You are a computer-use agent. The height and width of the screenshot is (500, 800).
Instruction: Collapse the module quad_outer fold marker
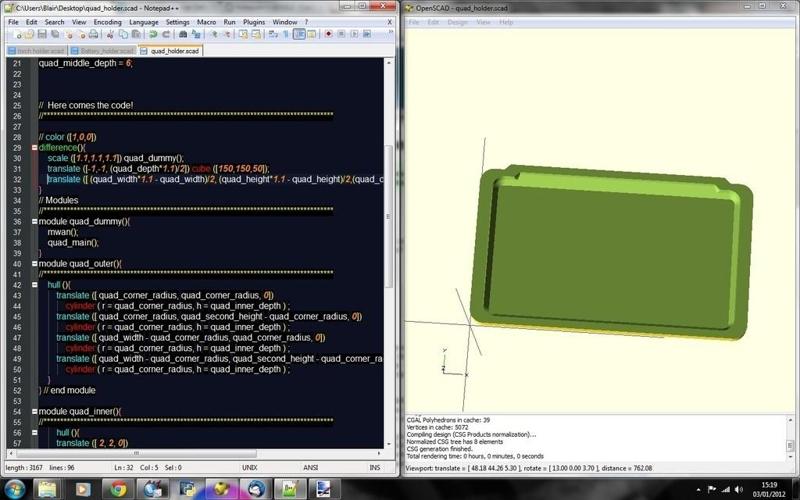click(x=34, y=263)
